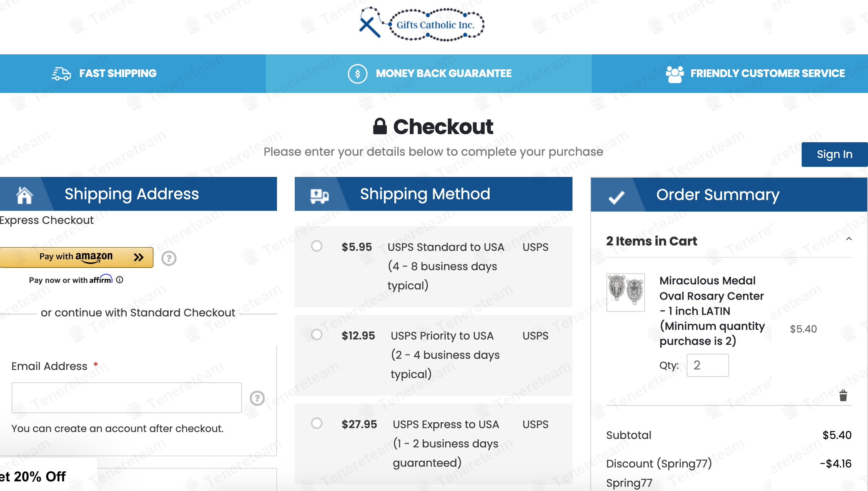Click the customer service people icon
The height and width of the screenshot is (491, 868).
(675, 74)
